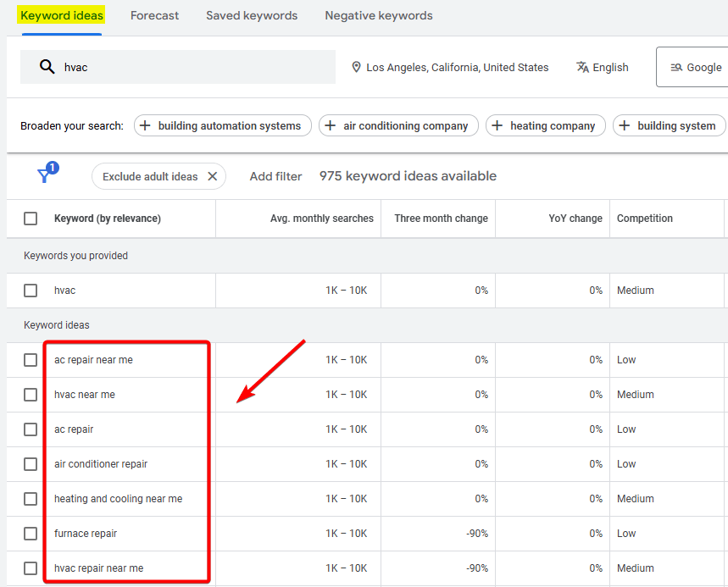
Task: Switch to the Forecast tab
Action: [x=154, y=15]
